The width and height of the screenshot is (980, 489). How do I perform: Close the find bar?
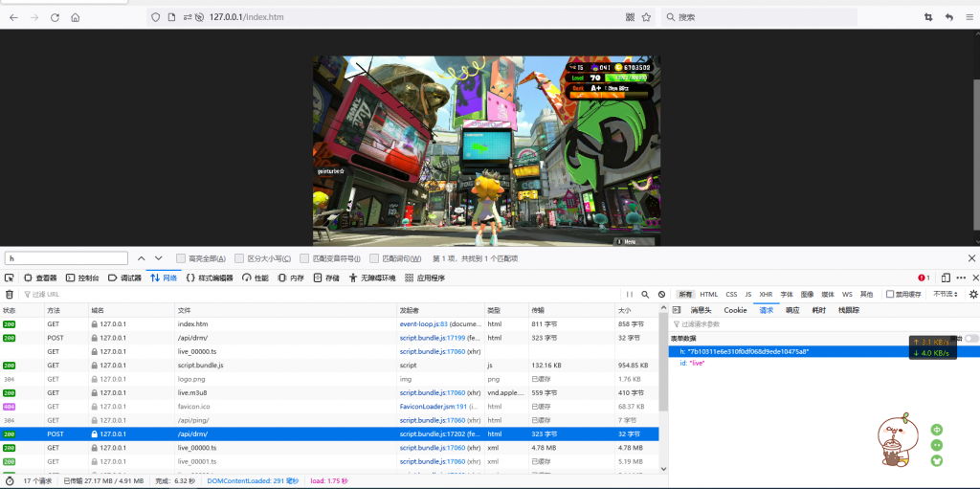coord(971,258)
